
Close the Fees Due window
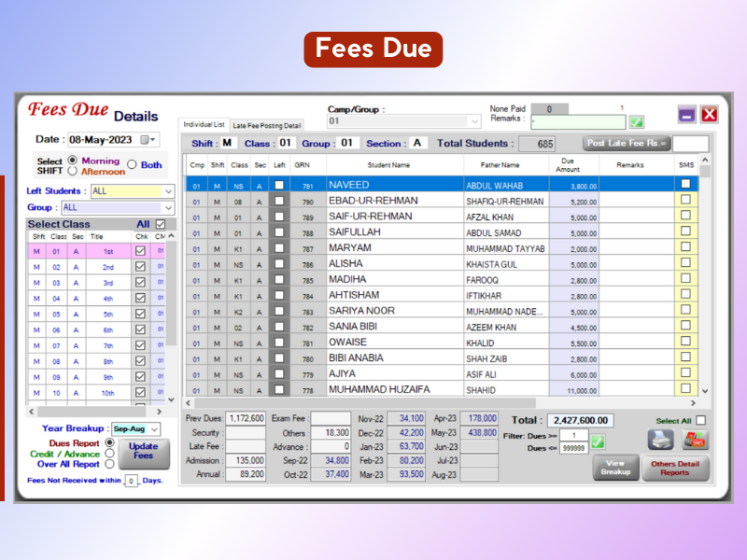tap(709, 114)
